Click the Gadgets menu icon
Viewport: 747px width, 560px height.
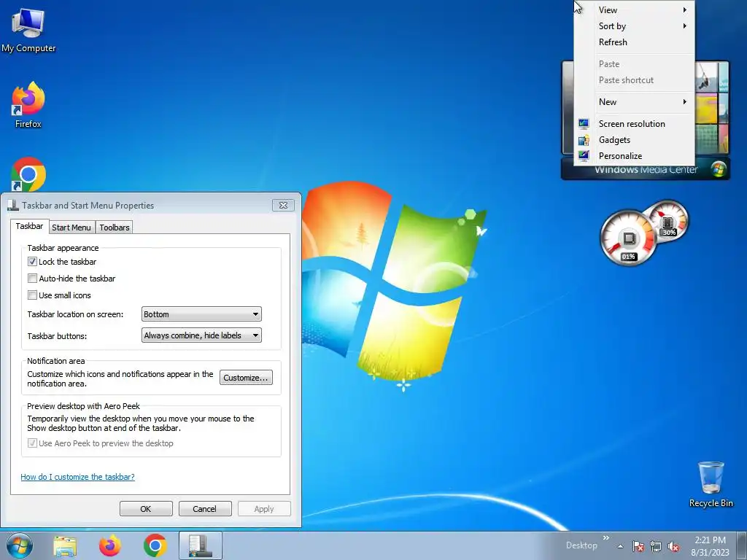point(584,140)
